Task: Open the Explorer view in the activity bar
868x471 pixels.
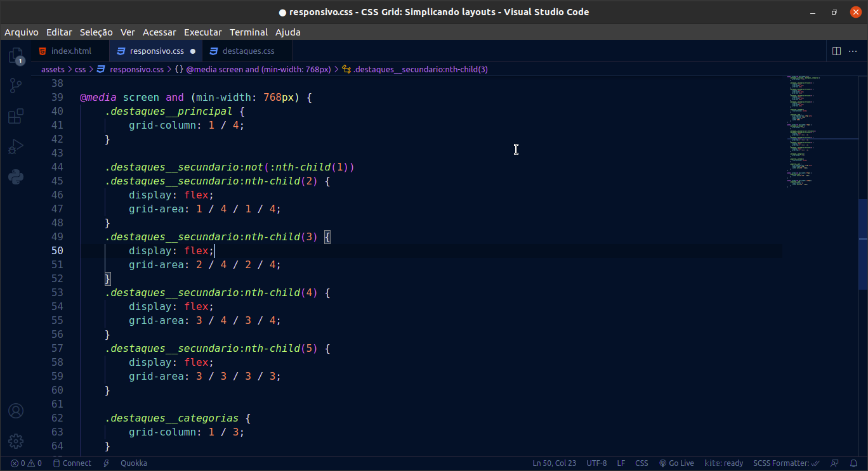Action: point(16,56)
